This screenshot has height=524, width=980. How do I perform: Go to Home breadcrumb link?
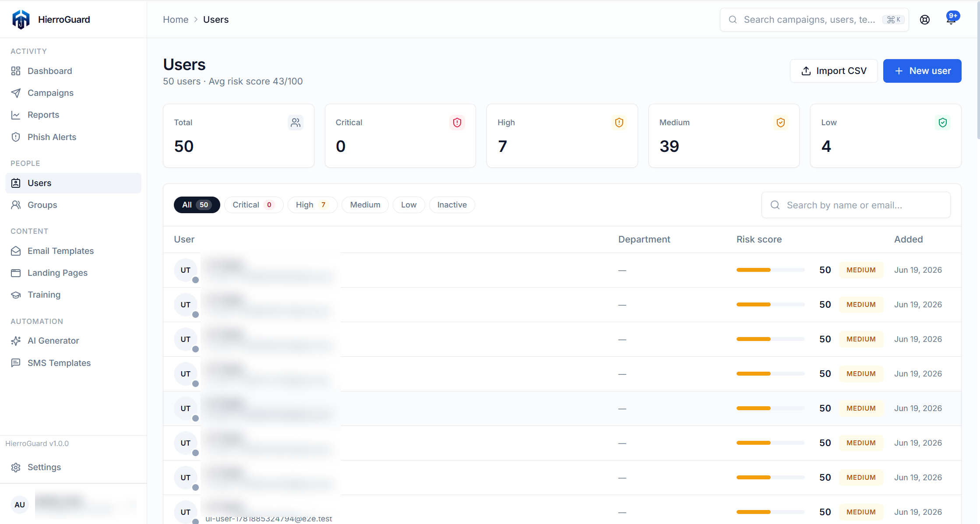click(176, 20)
